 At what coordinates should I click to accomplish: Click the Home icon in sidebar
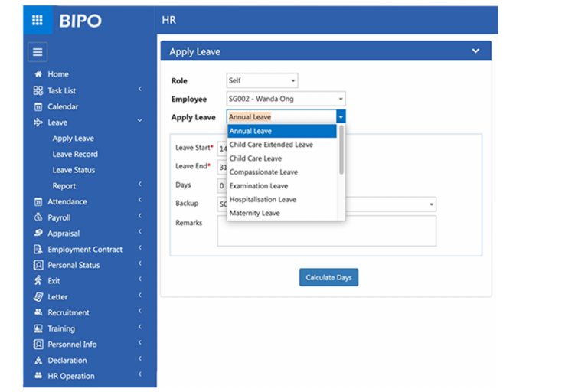click(38, 74)
